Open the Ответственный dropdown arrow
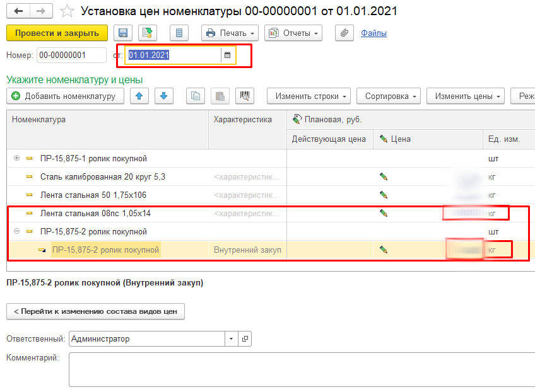Viewport: 535px width, 392px height. click(232, 339)
